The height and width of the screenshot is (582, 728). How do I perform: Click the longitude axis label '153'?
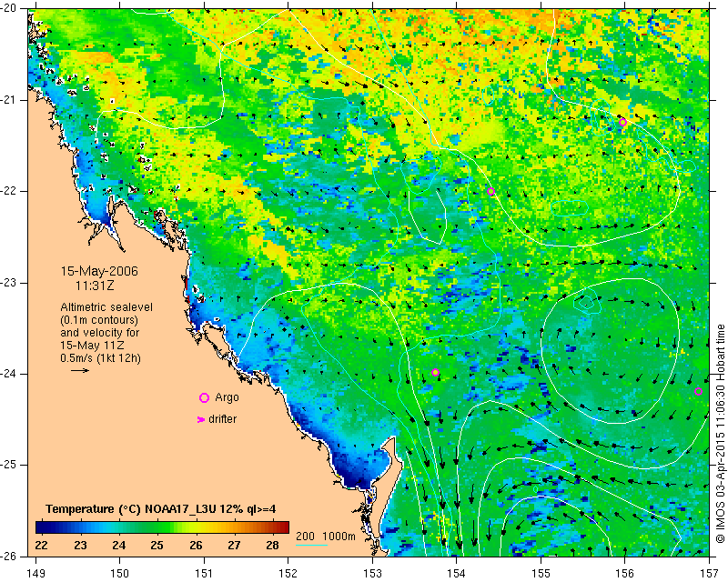click(x=372, y=574)
